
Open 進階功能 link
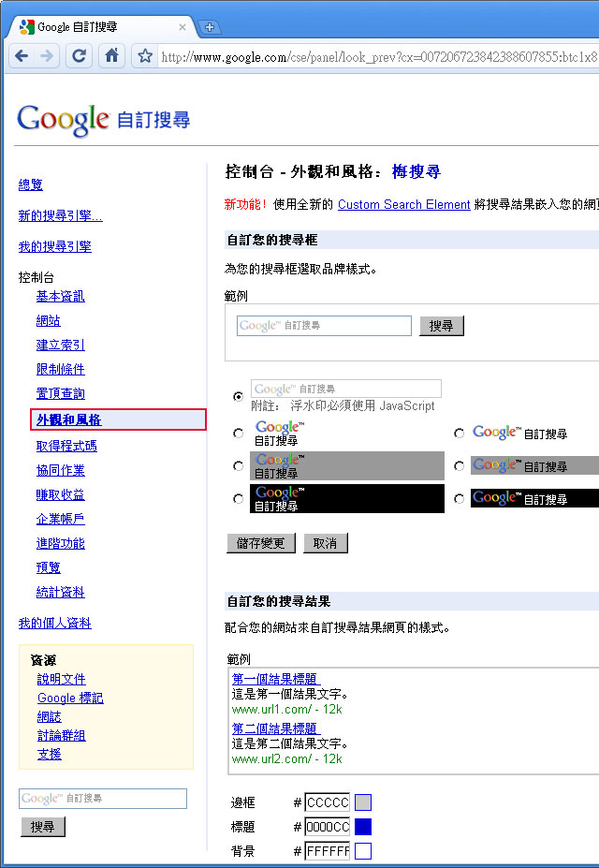click(60, 543)
